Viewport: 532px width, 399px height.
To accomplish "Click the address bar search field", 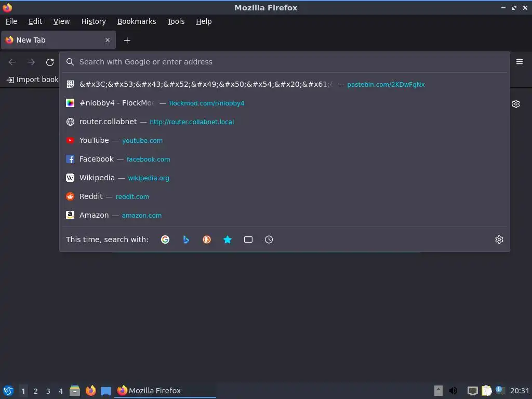I will click(x=285, y=62).
